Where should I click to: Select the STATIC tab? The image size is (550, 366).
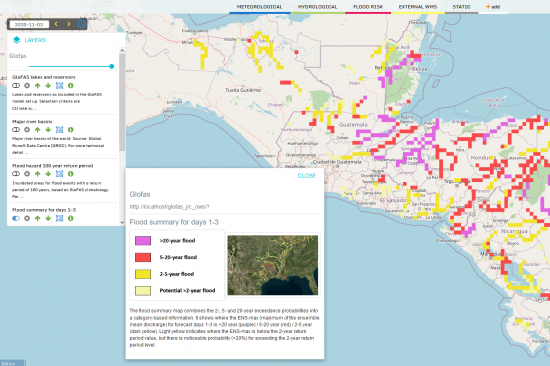[461, 7]
